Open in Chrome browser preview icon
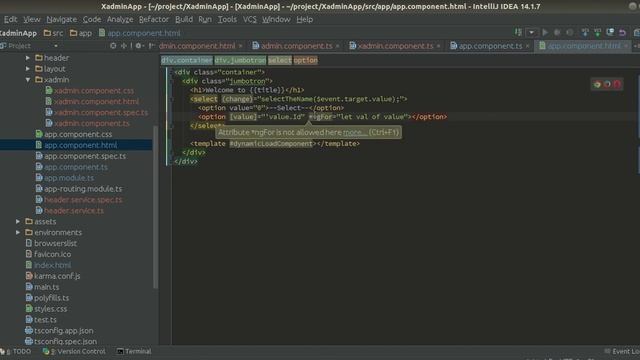The height and width of the screenshot is (360, 640). [x=597, y=84]
